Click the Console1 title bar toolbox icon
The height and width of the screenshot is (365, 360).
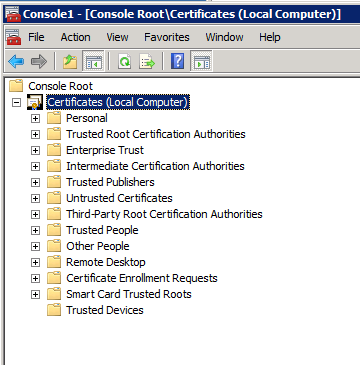(13, 14)
